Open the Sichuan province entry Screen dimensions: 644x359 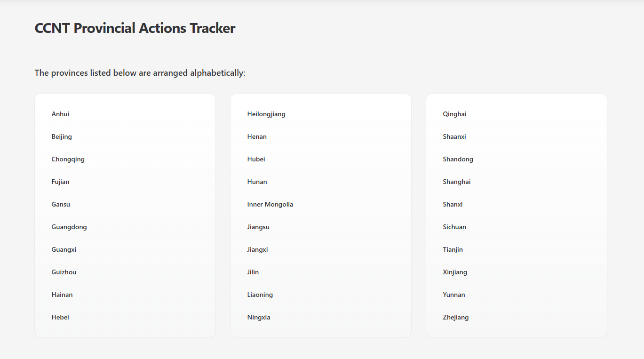454,227
